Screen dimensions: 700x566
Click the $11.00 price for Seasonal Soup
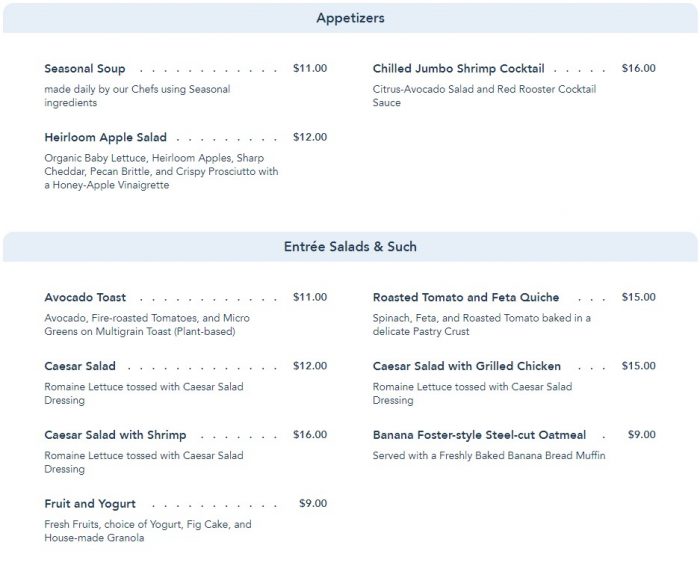tap(310, 69)
